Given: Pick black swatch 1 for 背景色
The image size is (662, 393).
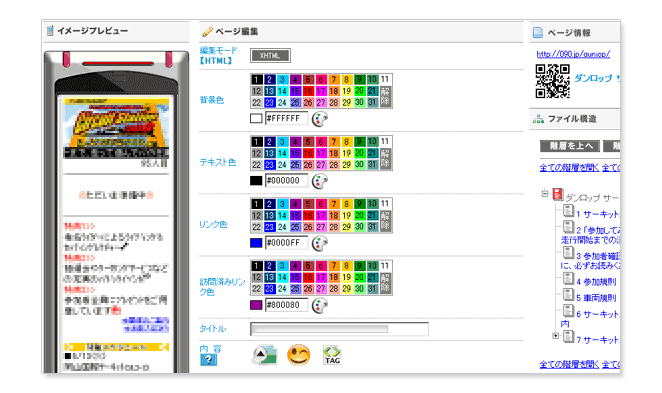Looking at the screenshot, I should pos(257,79).
